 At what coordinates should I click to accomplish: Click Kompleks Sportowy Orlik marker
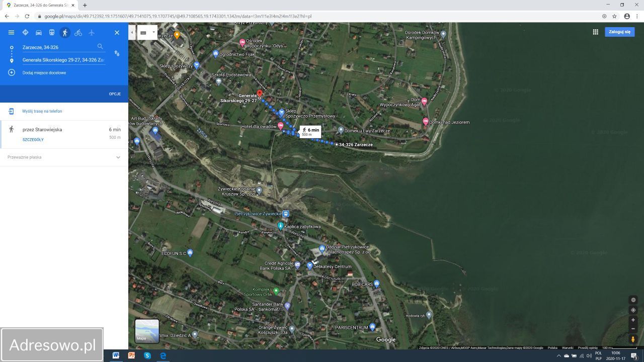tap(276, 291)
